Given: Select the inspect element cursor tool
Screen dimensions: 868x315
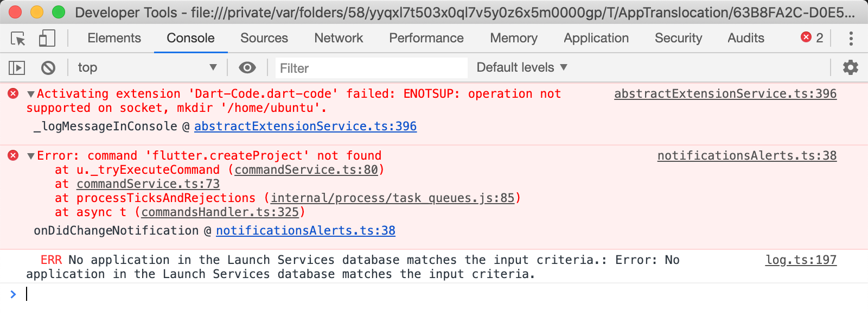Looking at the screenshot, I should click(x=18, y=38).
